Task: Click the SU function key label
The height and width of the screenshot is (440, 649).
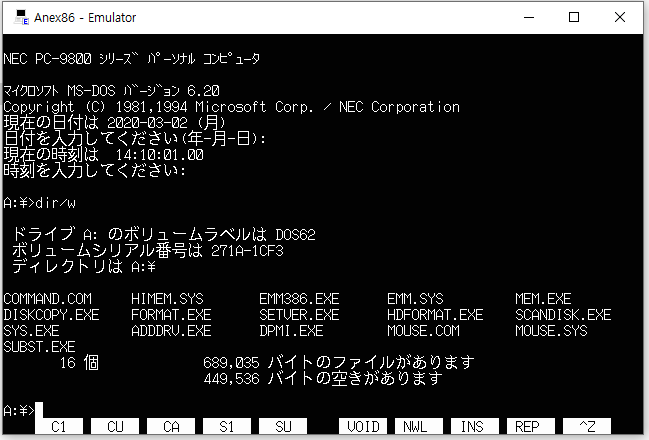Action: tap(283, 426)
